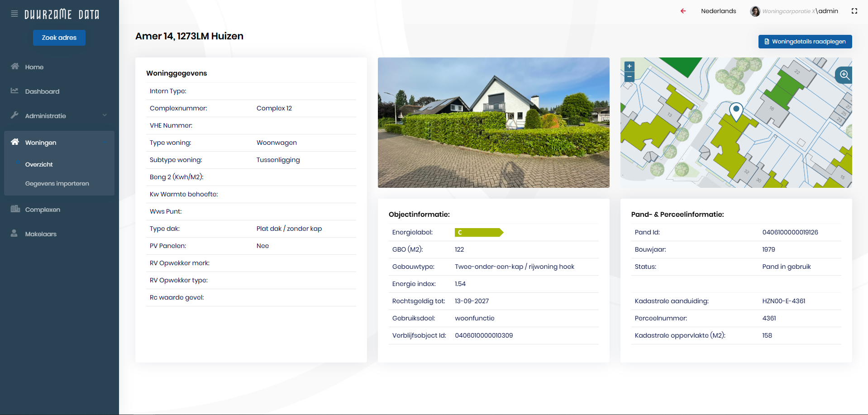This screenshot has width=868, height=415.
Task: Click the admin user avatar
Action: click(x=754, y=11)
